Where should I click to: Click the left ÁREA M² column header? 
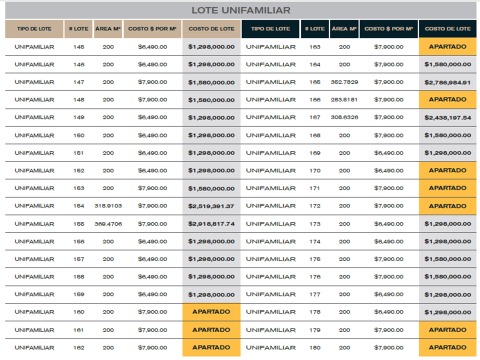[108, 29]
